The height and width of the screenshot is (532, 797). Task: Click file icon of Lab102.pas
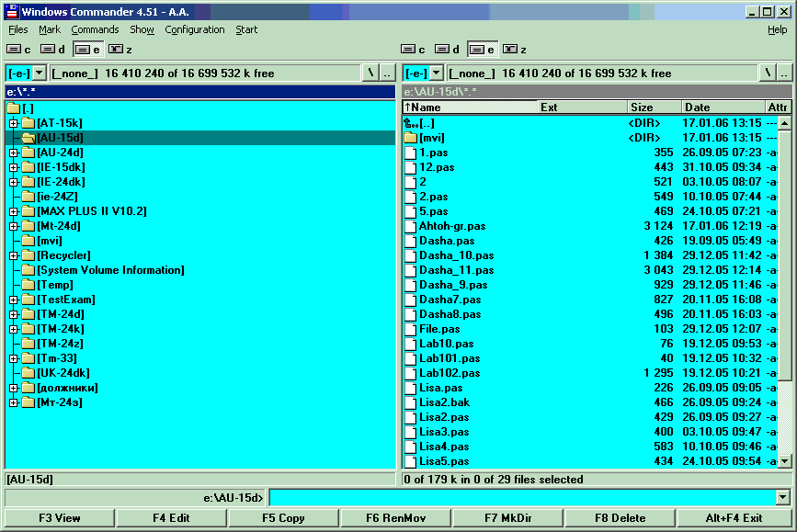pos(410,373)
